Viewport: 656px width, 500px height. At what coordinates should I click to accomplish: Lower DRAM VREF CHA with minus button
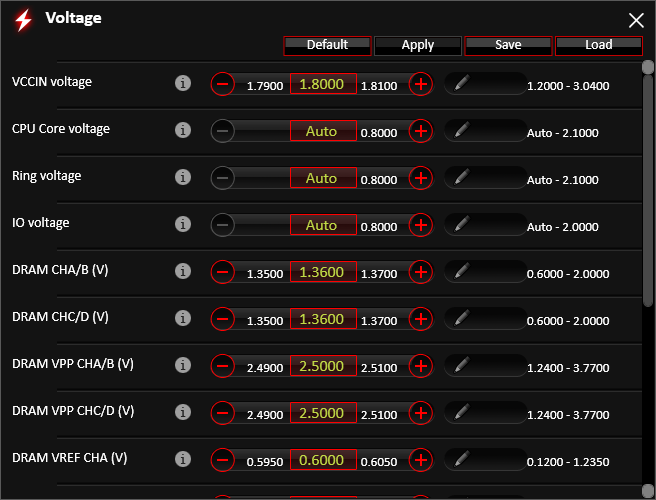[x=223, y=460]
